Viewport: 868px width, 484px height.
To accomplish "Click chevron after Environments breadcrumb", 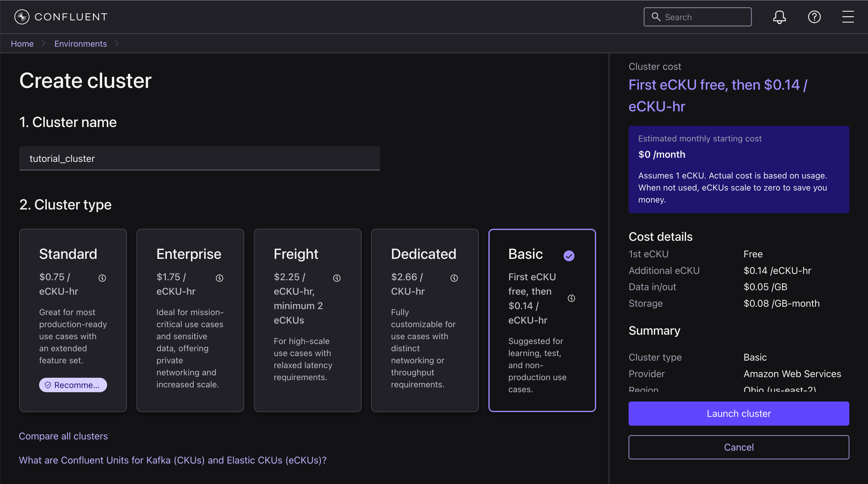I will click(x=117, y=44).
